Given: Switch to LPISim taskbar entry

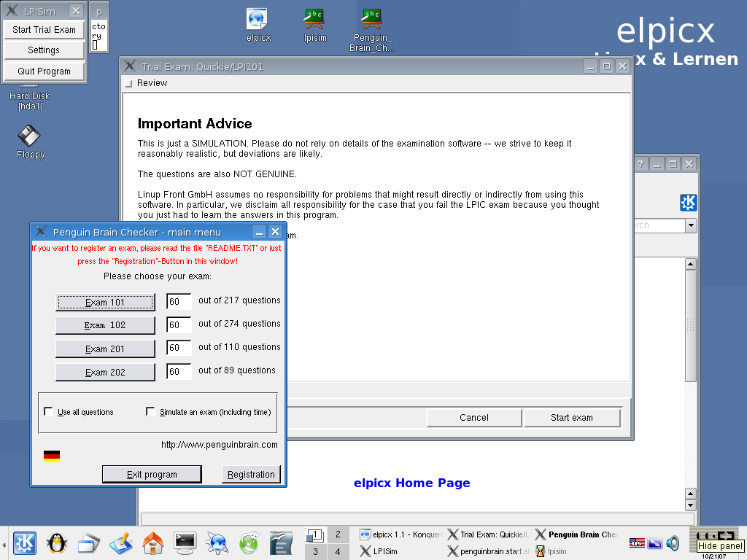Looking at the screenshot, I should [401, 551].
